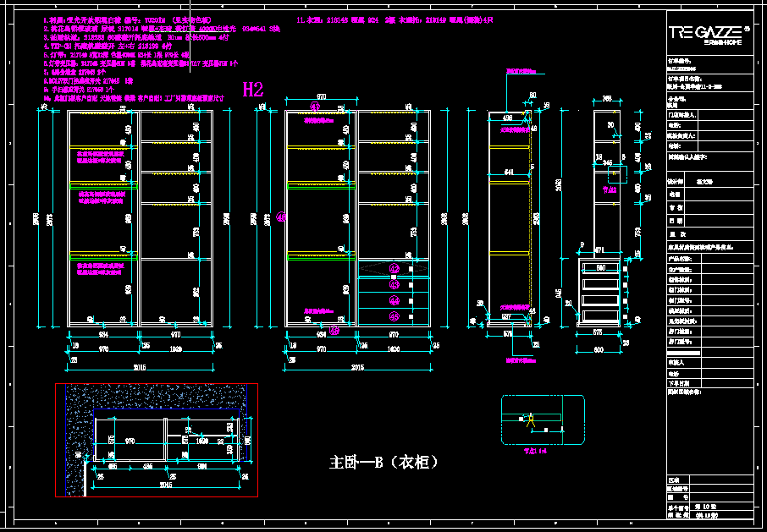Select the 645 height dimension beside drawer unit
Image resolution: width=767 pixels, height=532 pixels.
click(559, 293)
